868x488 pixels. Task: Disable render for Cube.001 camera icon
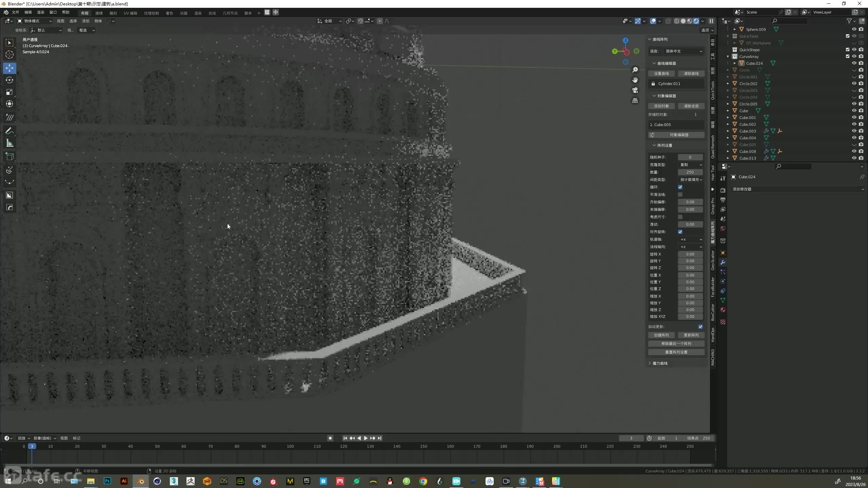click(x=861, y=118)
